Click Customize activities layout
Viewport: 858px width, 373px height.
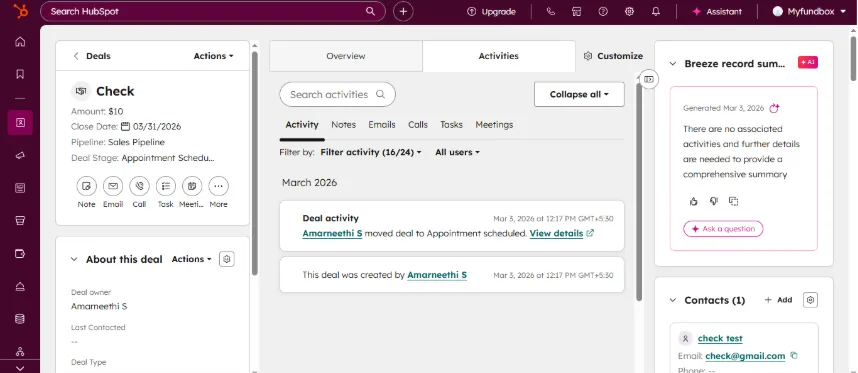613,56
